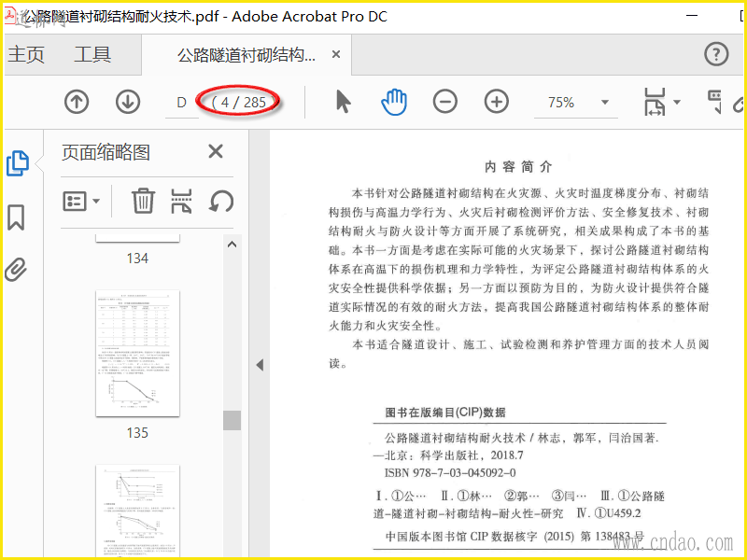Click the thumbnail panel scrollbar thumb
The width and height of the screenshot is (747, 560).
point(232,420)
